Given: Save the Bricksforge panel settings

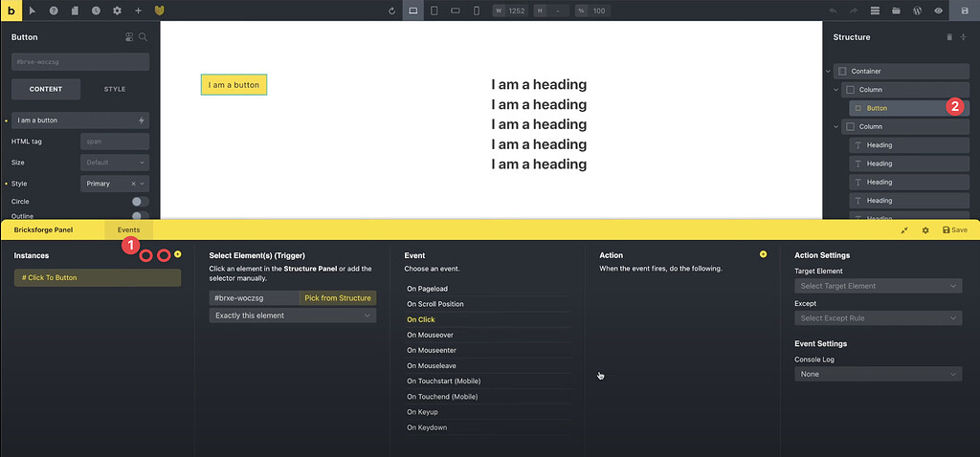Looking at the screenshot, I should [x=954, y=230].
